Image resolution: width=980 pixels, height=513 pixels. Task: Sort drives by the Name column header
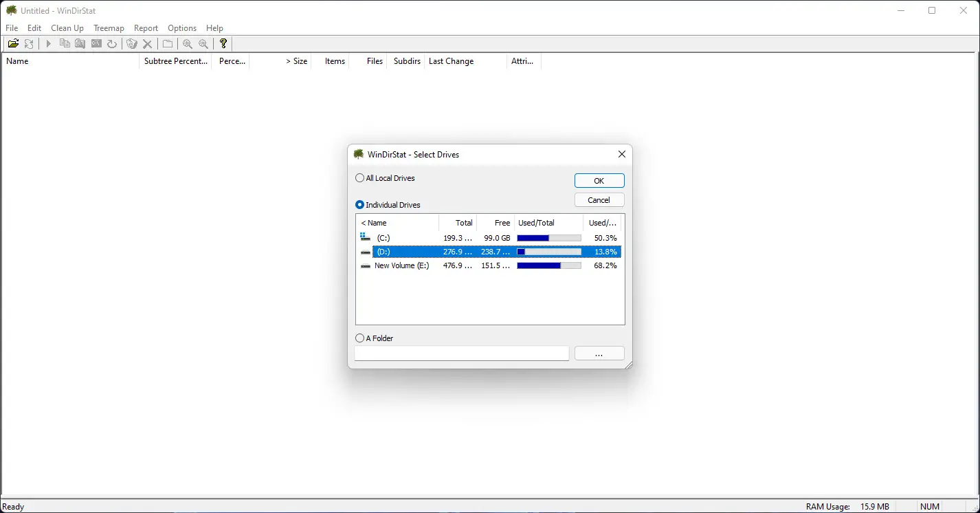click(398, 223)
